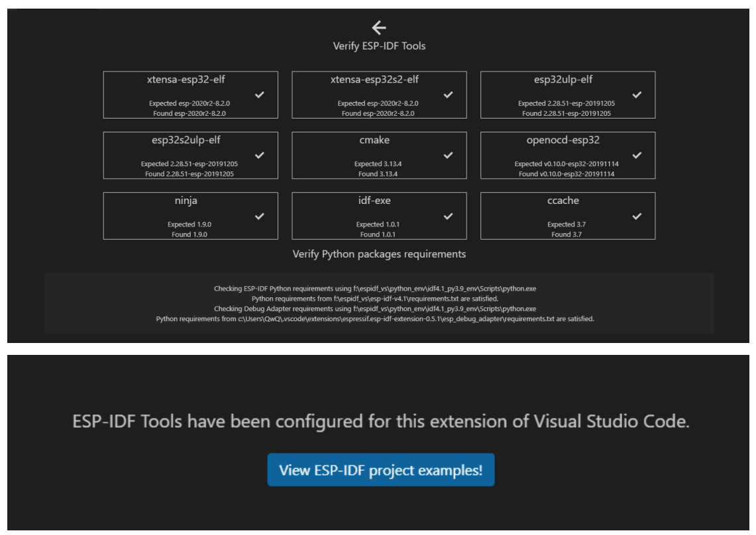Image resolution: width=756 pixels, height=535 pixels.
Task: Click the checkmark icon in cmake card
Action: coord(449,155)
